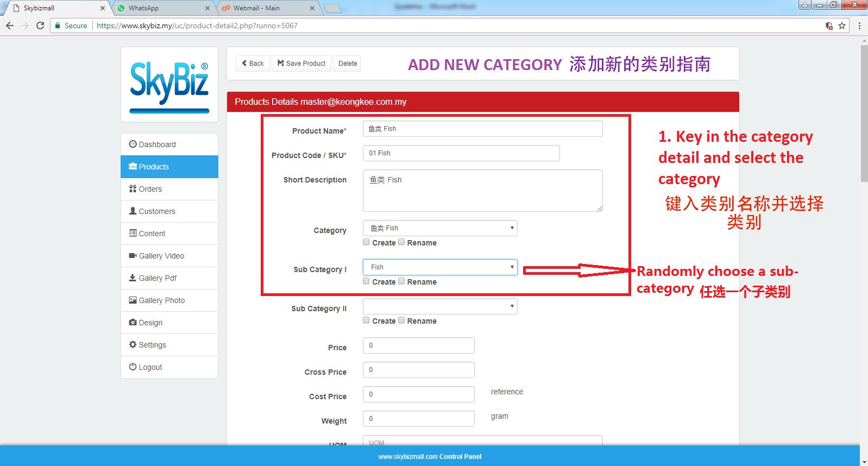Open Design in the sidebar

coord(169,323)
